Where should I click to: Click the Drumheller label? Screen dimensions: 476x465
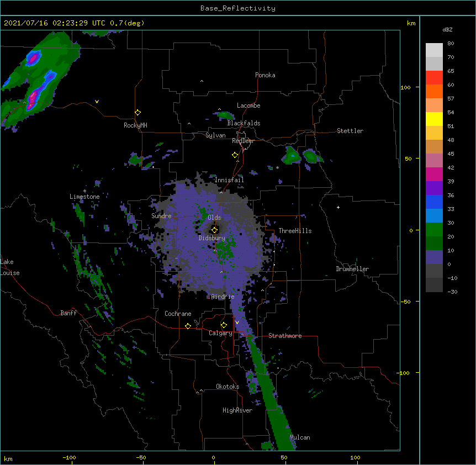click(x=352, y=269)
